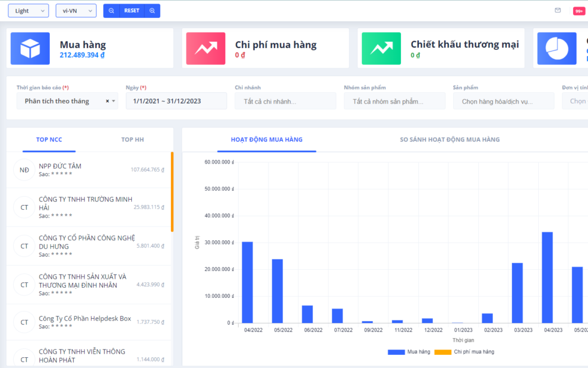Clear the Phân tích theo tháng selection
The image size is (588, 368).
pyautogui.click(x=108, y=101)
